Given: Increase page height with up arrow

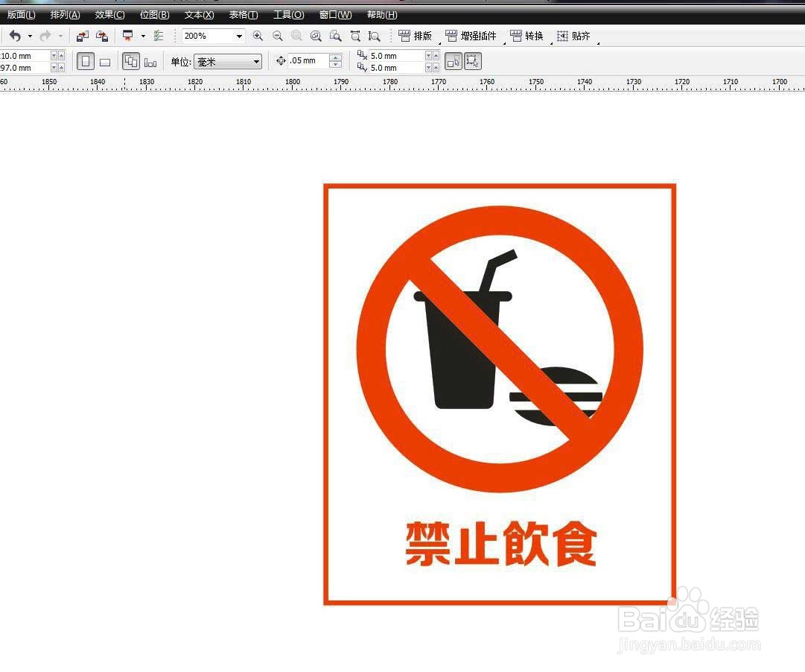Looking at the screenshot, I should pyautogui.click(x=62, y=67).
